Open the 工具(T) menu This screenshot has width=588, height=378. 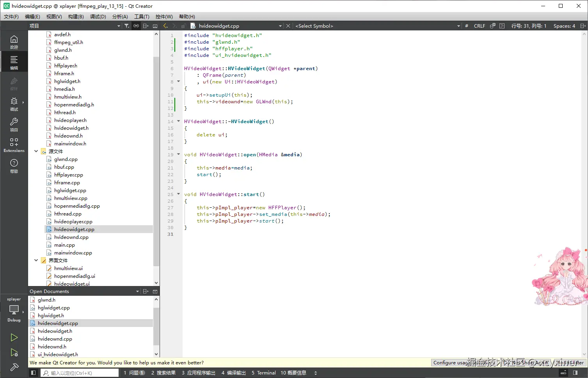coord(142,17)
